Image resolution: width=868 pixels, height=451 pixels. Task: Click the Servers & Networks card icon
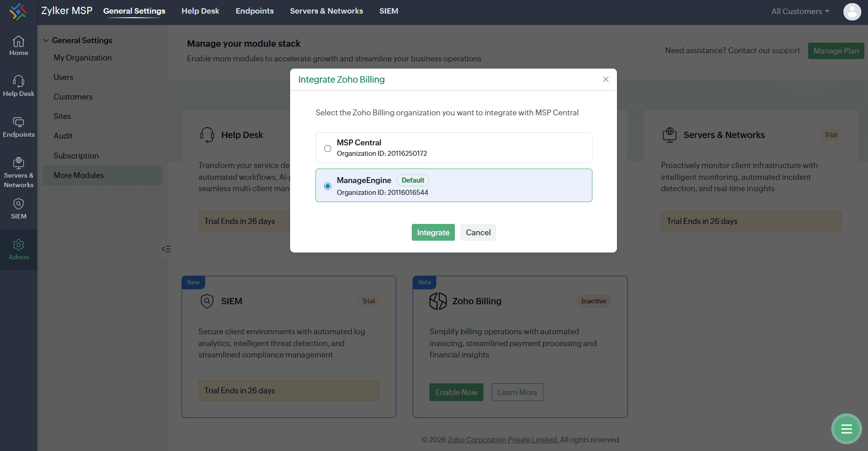click(670, 135)
